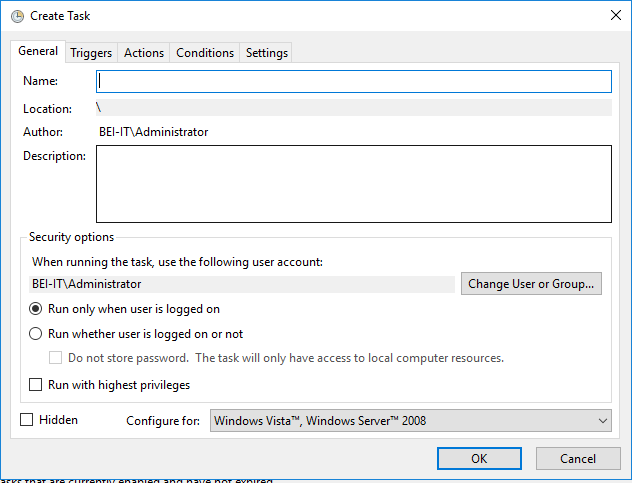Open the Configure for dropdown
The image size is (632, 483).
pos(410,421)
